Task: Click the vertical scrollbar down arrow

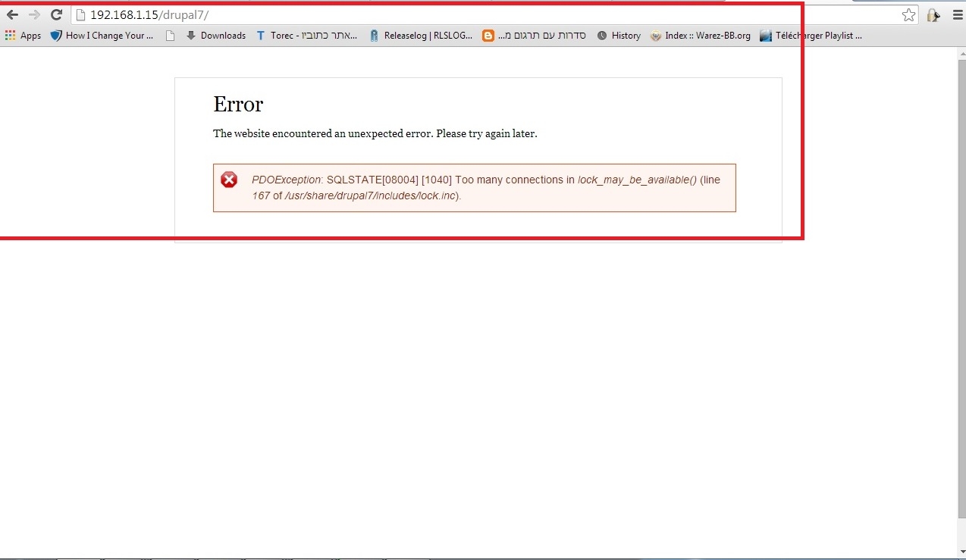Action: 961,552
